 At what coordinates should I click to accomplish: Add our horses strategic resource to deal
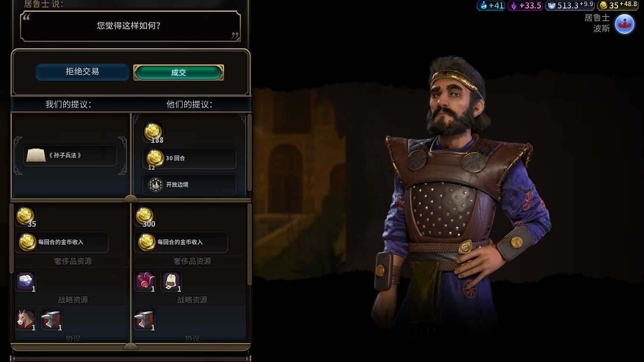click(x=25, y=320)
